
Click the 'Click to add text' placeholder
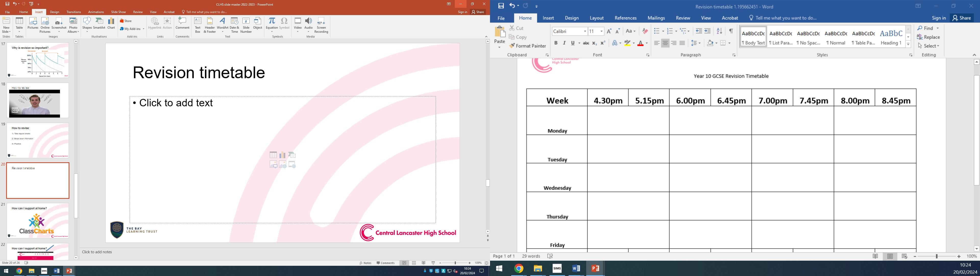pyautogui.click(x=176, y=103)
